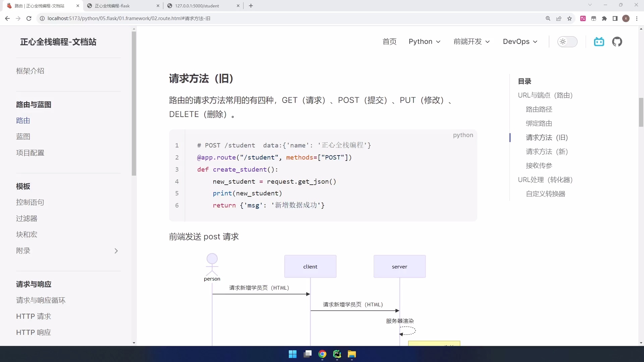The image size is (644, 362).
Task: Click the page zoom magnifier in address bar
Action: point(548,18)
